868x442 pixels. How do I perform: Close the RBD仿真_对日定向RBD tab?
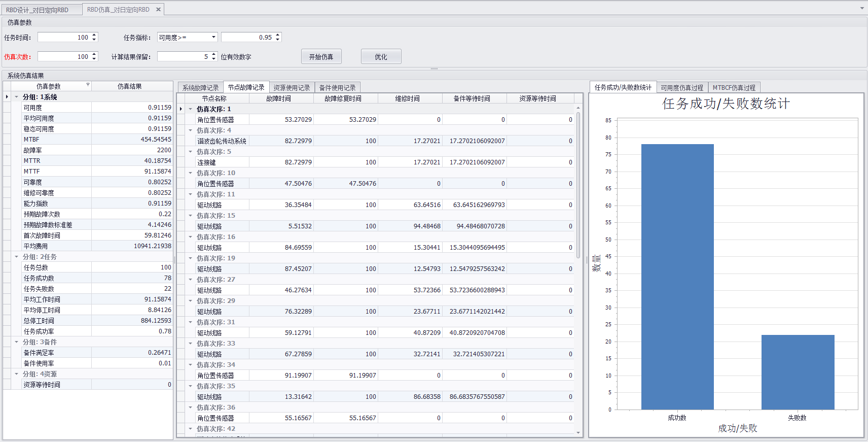(x=158, y=10)
